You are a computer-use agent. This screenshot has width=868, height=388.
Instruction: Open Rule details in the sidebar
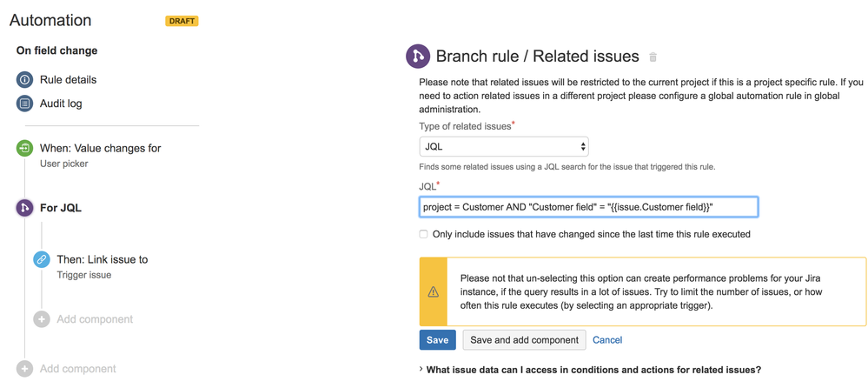point(68,80)
